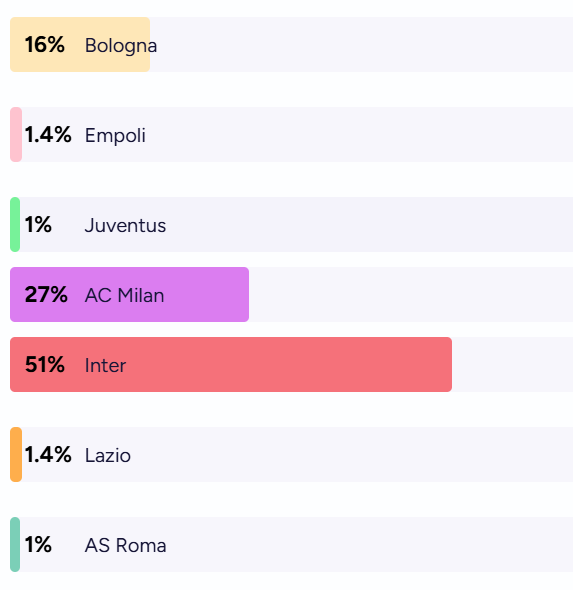Screen dimensions: 573x590
Task: Click the teal AS Roma bar segment
Action: [x=15, y=544]
